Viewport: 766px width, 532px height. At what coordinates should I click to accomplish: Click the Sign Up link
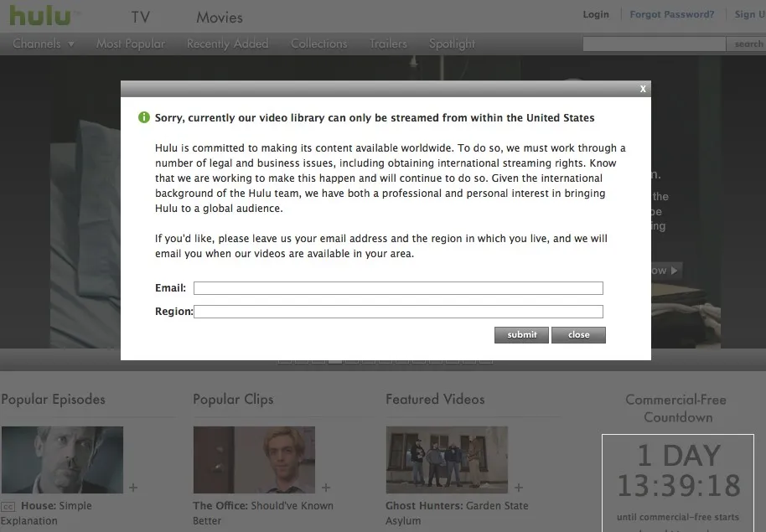tap(750, 14)
